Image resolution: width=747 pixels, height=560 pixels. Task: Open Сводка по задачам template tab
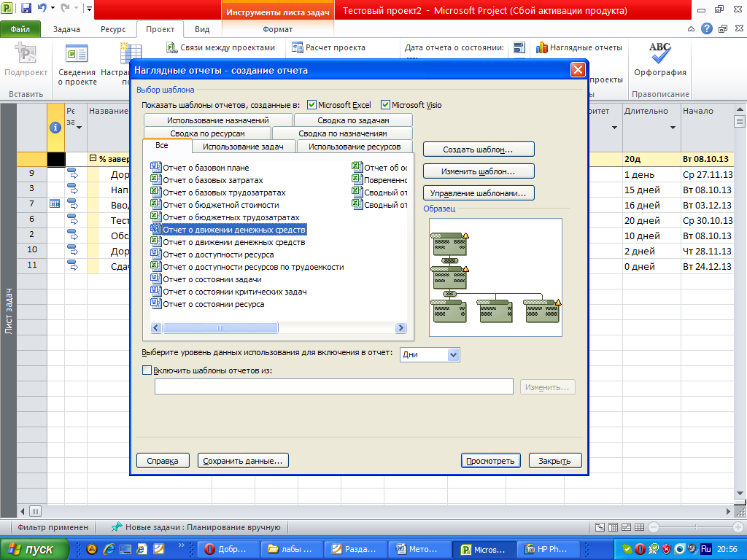point(353,120)
